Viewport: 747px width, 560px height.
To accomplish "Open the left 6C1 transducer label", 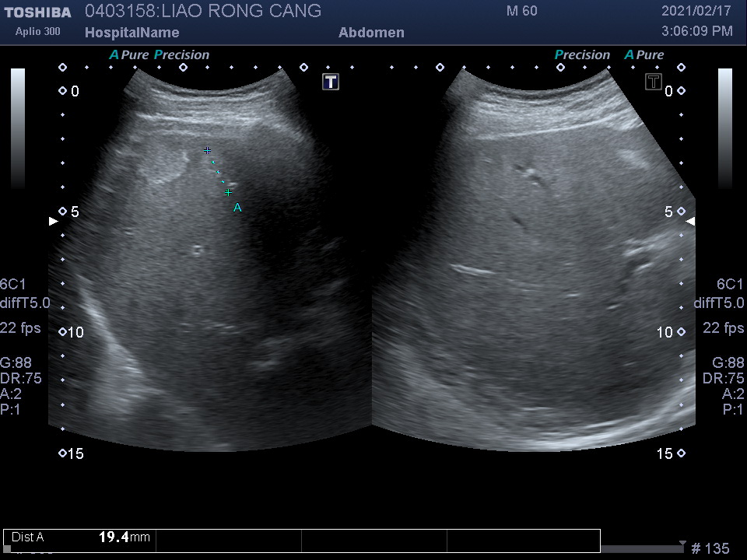I will point(12,285).
